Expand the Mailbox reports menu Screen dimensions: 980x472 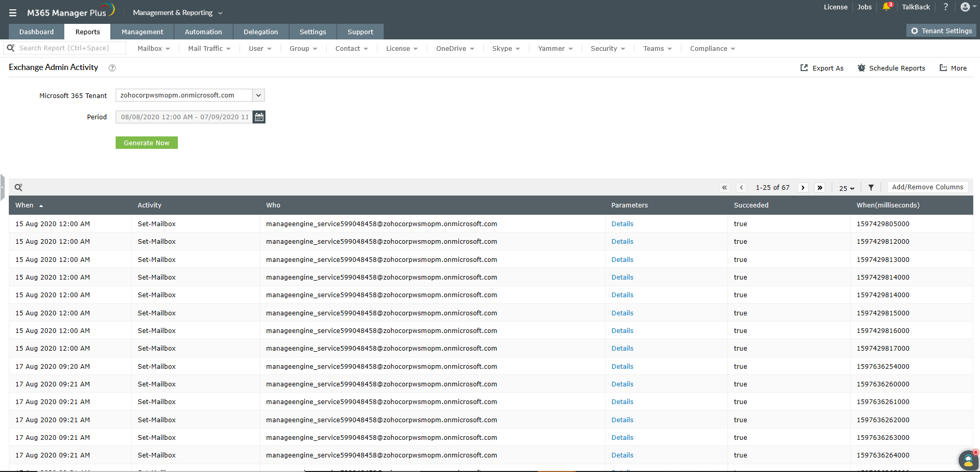(x=154, y=49)
